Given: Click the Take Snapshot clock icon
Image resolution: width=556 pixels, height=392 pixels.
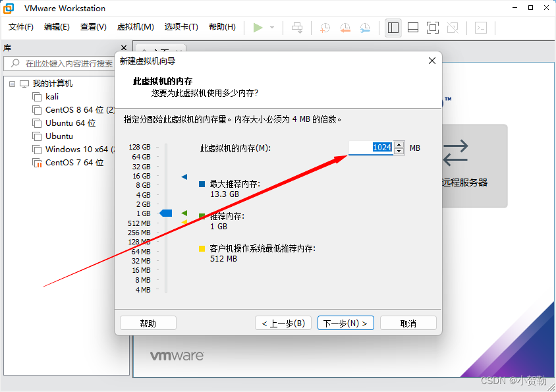Looking at the screenshot, I should 325,28.
